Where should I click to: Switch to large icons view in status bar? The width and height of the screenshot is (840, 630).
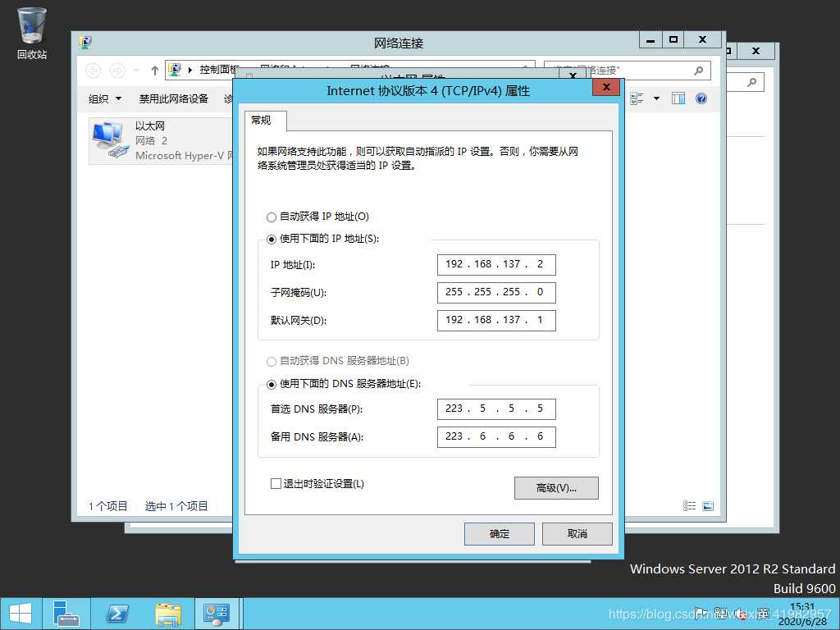708,505
